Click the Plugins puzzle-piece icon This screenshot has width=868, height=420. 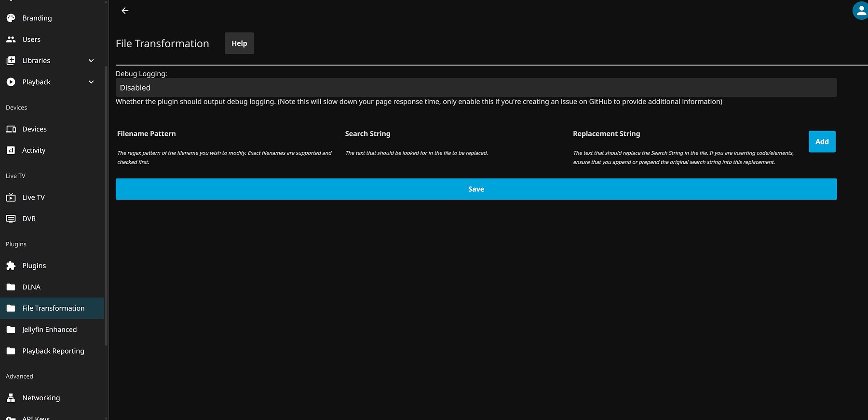click(11, 265)
